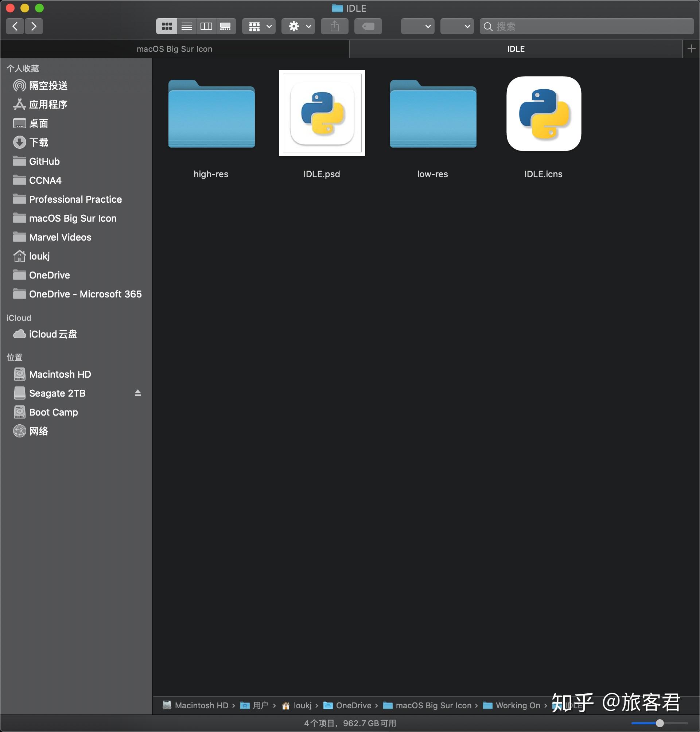Switch to icon view mode
This screenshot has height=732, width=700.
[166, 26]
